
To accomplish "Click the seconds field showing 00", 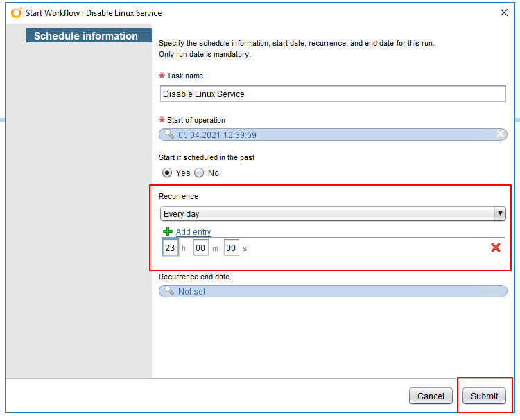I will click(231, 248).
